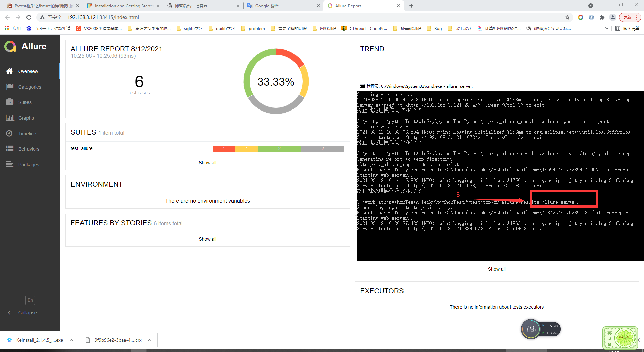Click the gray segment of test_allure bar
This screenshot has width=644, height=352.
pyautogui.click(x=323, y=149)
